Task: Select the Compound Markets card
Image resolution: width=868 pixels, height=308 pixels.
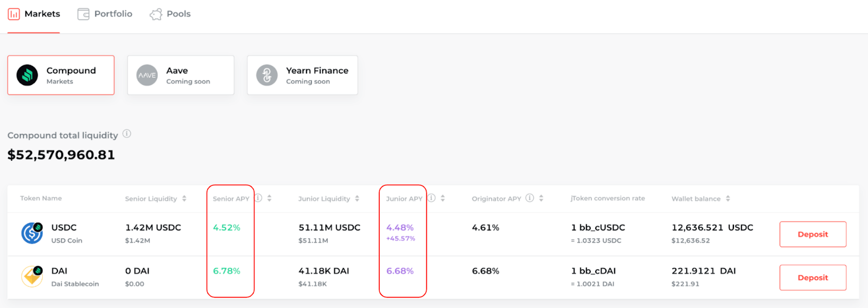Action: tap(61, 75)
